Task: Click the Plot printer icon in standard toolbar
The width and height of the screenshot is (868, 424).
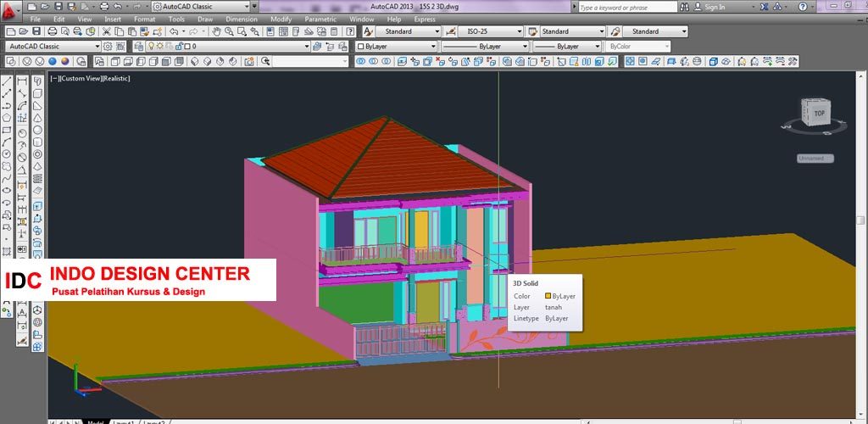Action: coord(52,31)
